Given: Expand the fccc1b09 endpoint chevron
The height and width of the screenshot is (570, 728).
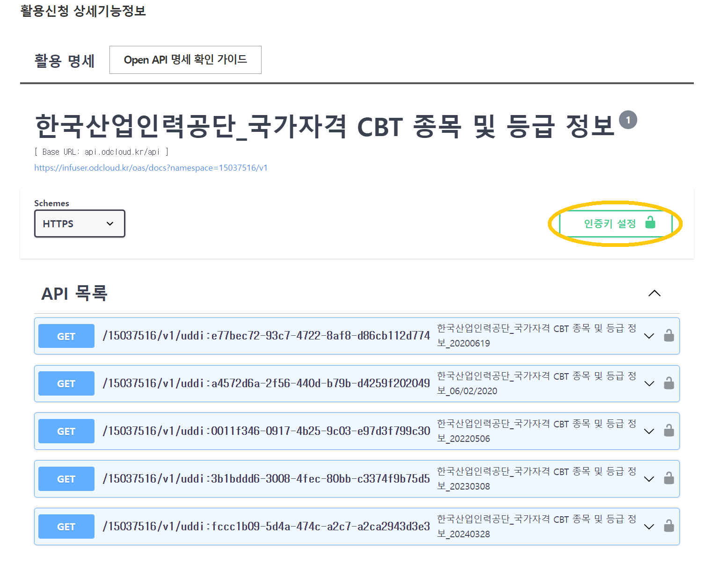Looking at the screenshot, I should tap(649, 527).
